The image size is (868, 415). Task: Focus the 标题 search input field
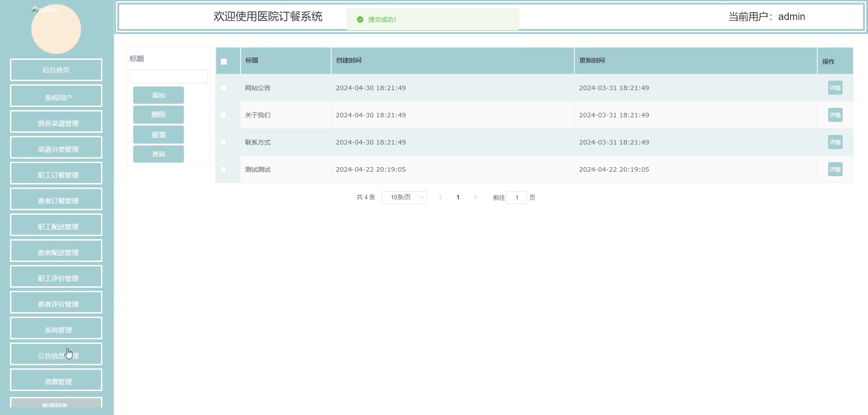tap(169, 77)
